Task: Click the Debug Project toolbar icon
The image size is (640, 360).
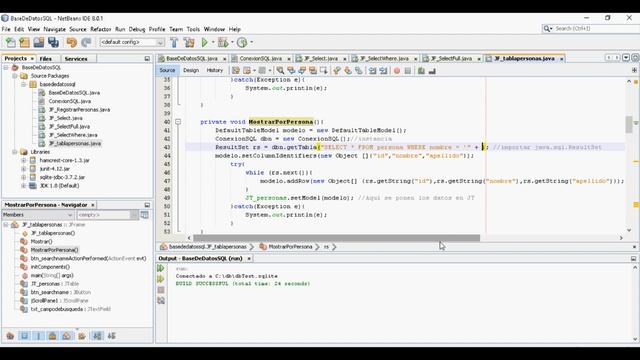Action: (x=223, y=42)
